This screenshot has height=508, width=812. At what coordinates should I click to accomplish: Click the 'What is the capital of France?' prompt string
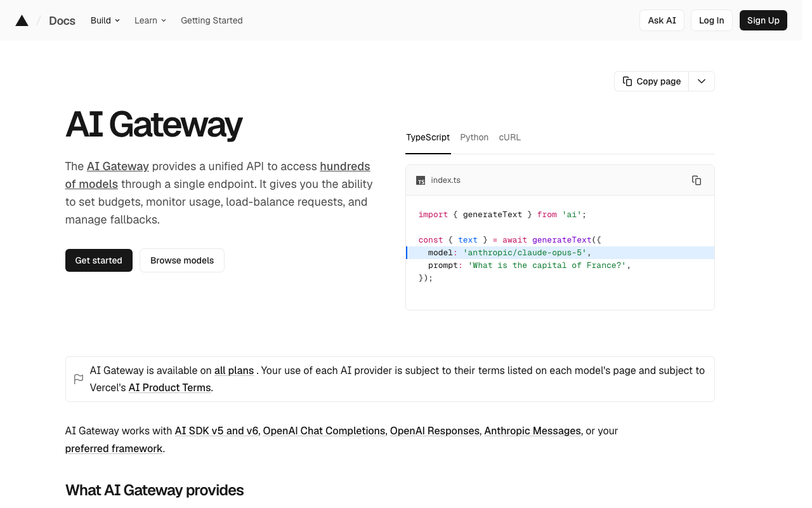[x=547, y=265]
